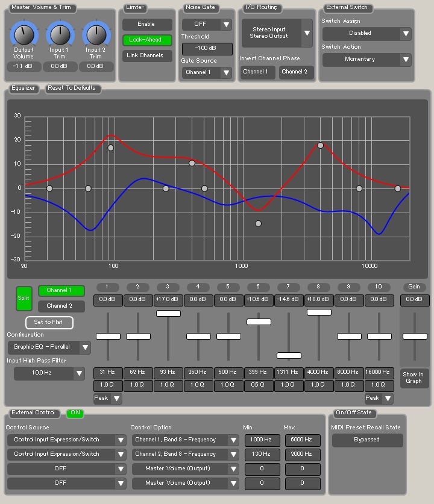The image size is (434, 504).
Task: Select the EQ graph node at +18 dB near 4000 Hz
Action: [x=320, y=145]
